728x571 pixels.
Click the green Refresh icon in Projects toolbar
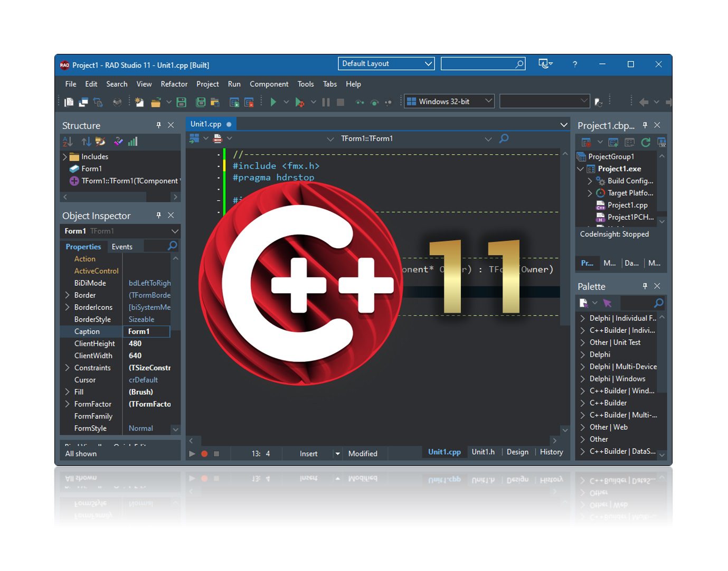click(646, 142)
